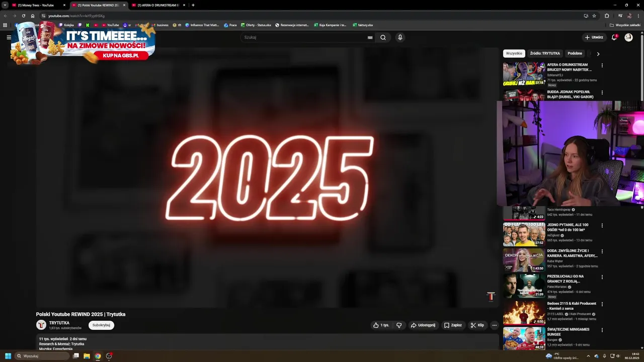Open the TRYTUTKA channel avatar

click(41, 325)
